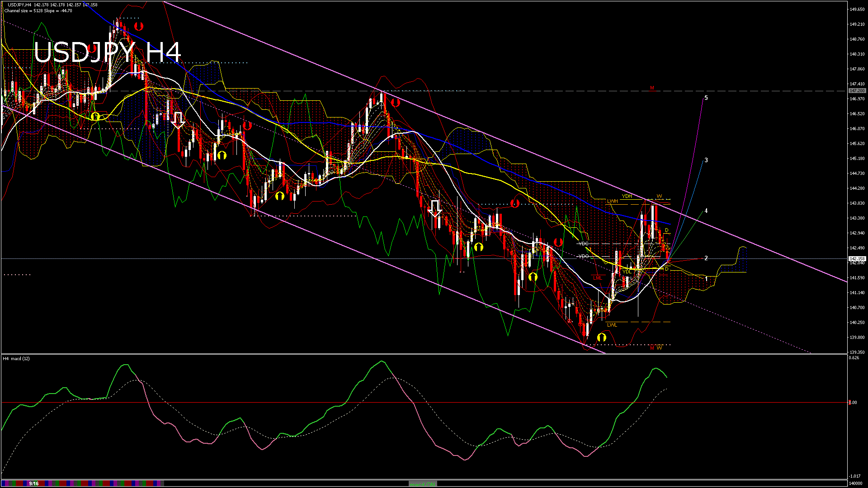Image resolution: width=868 pixels, height=488 pixels.
Task: Select the rightmost white hollow down arrow
Action: point(435,208)
